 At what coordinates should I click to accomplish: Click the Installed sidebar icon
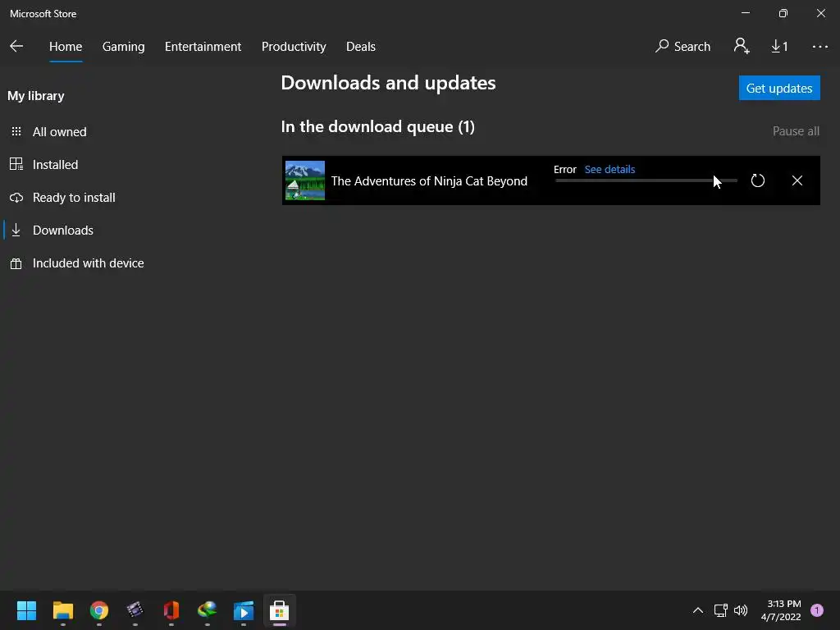click(16, 164)
